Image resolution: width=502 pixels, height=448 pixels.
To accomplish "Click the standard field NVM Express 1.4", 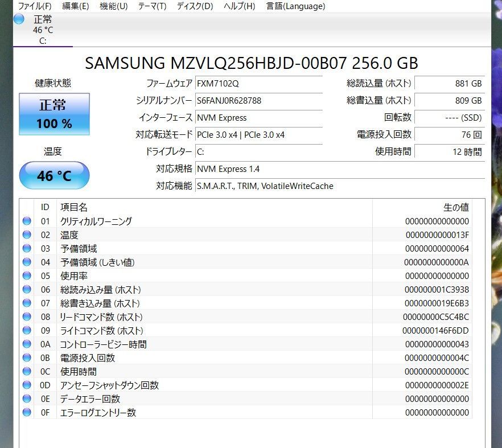I will pyautogui.click(x=340, y=168).
